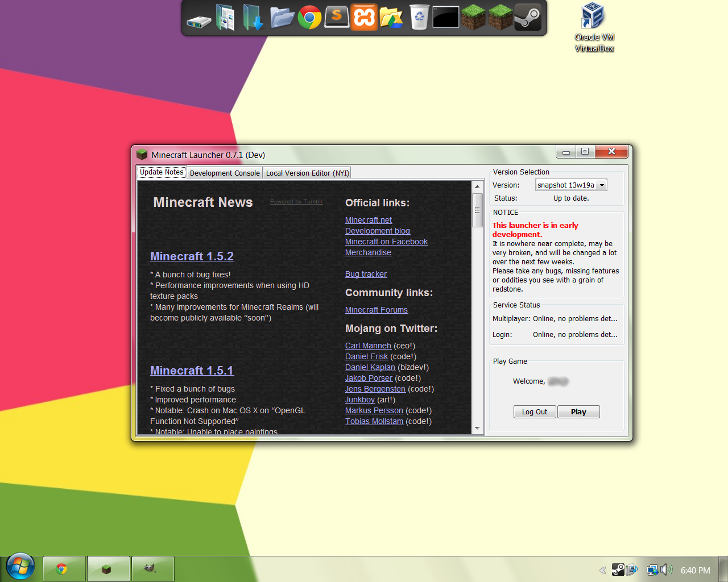
Task: Click the Play button
Action: 578,412
